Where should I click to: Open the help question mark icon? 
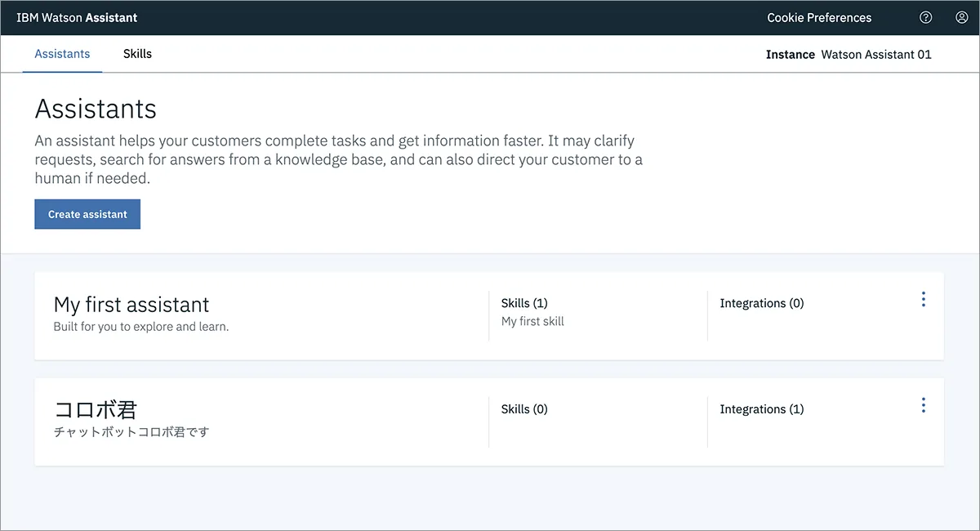click(x=925, y=17)
